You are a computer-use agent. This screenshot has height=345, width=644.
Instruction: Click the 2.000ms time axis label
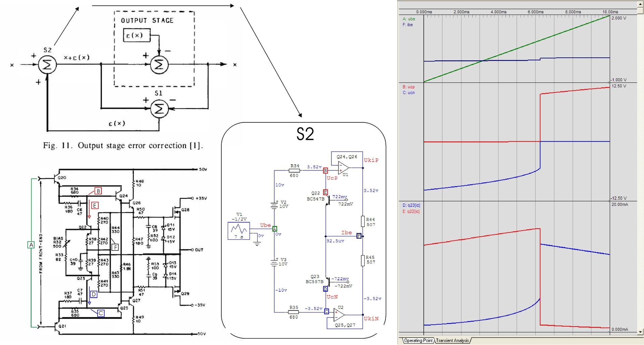click(x=462, y=12)
